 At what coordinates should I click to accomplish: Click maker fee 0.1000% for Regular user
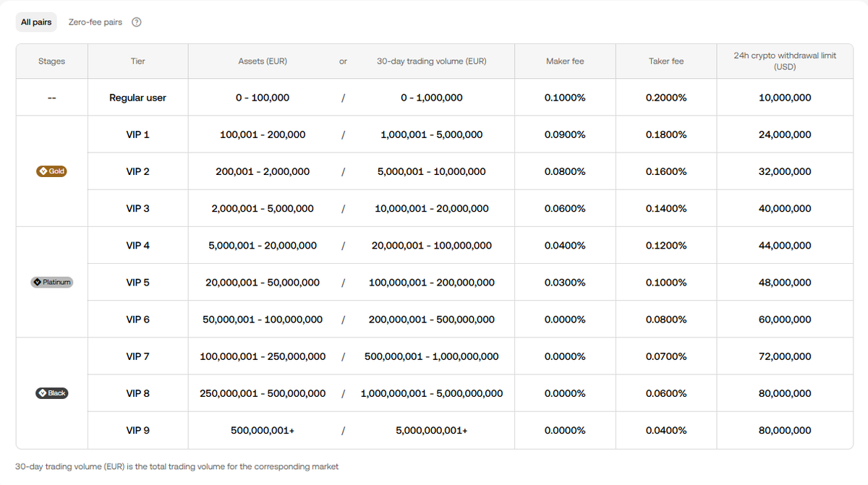point(565,98)
